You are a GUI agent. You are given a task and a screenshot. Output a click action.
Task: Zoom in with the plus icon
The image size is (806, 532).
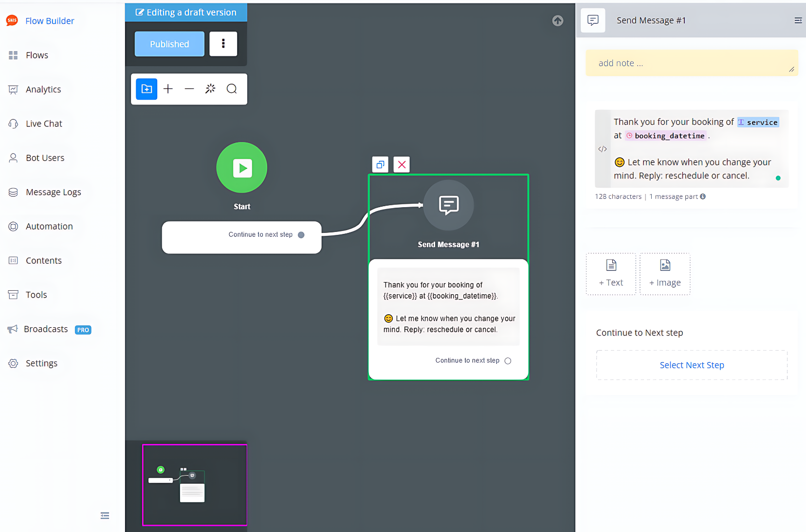[x=168, y=89]
